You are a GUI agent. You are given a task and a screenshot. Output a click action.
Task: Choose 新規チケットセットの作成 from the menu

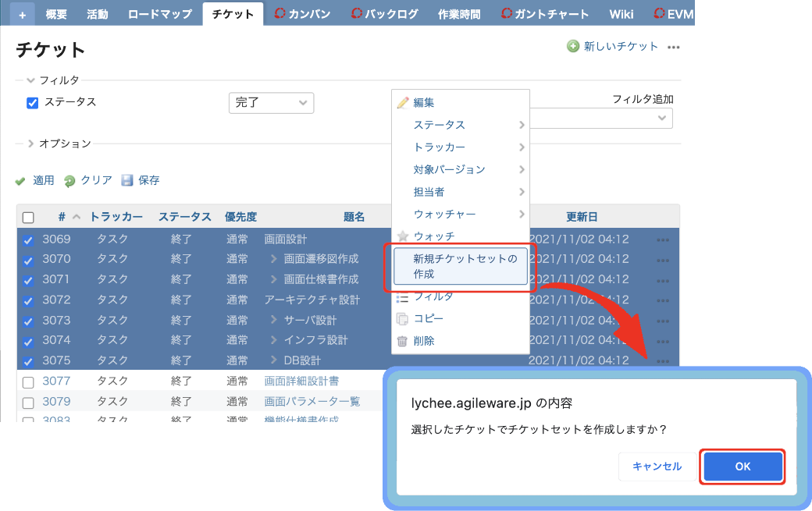pos(461,265)
